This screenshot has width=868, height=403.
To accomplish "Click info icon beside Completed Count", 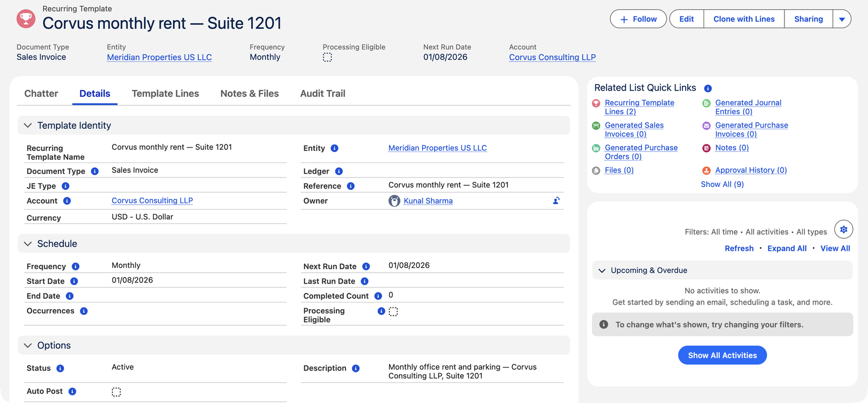I will pyautogui.click(x=378, y=296).
